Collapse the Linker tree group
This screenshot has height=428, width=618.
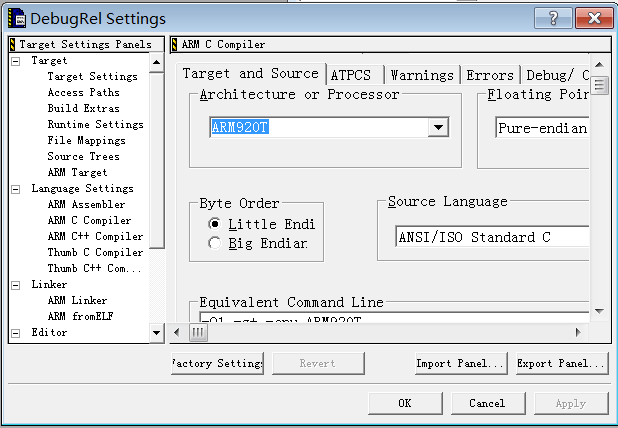point(16,285)
